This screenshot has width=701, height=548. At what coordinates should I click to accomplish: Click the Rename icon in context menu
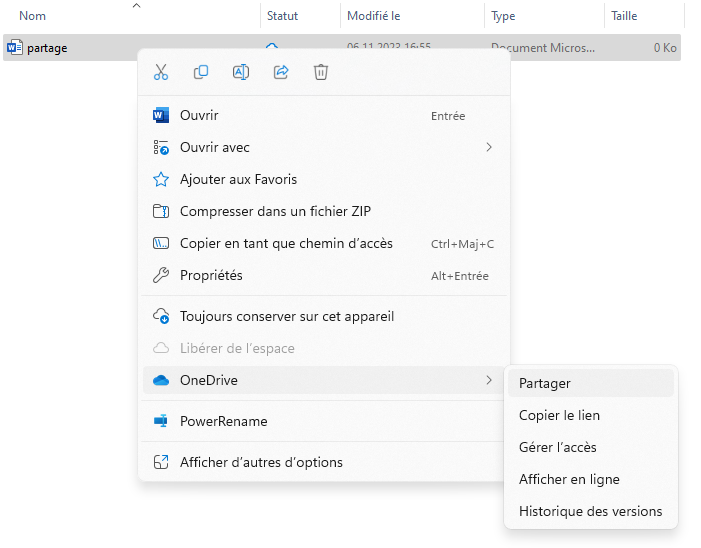241,72
